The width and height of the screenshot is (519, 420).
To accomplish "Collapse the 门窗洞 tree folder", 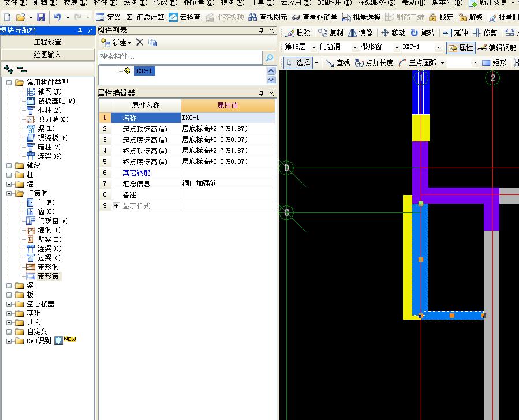I will click(x=9, y=193).
